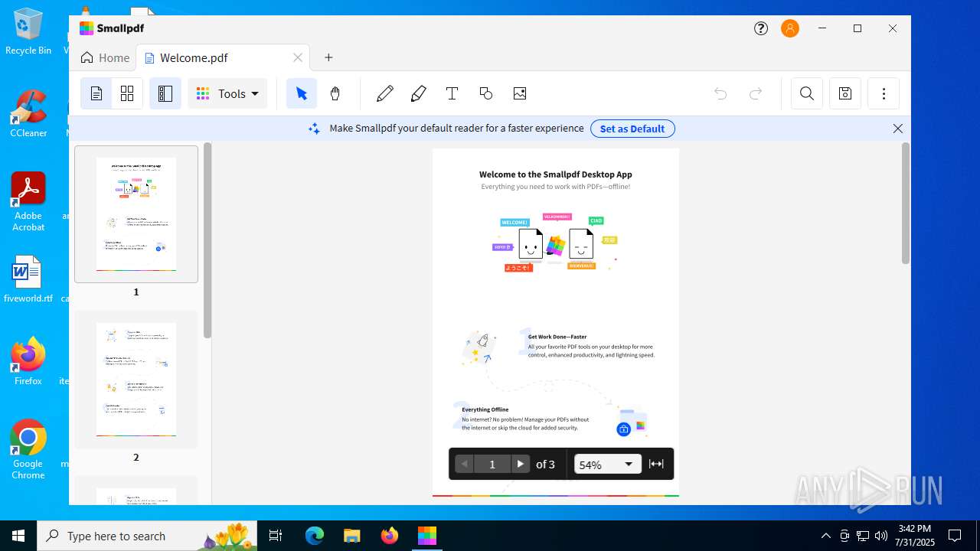Viewport: 980px width, 551px height.
Task: Click the document view scrollbar
Action: click(906, 204)
